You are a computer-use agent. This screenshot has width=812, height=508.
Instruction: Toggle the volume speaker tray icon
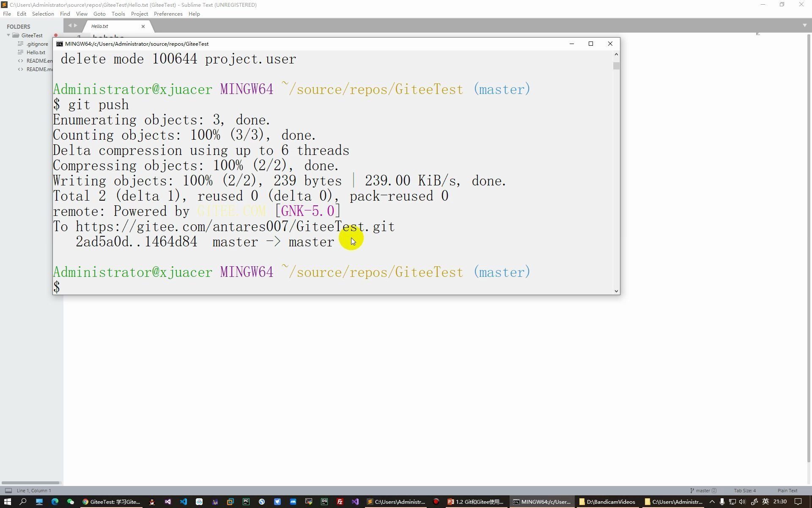(x=742, y=502)
